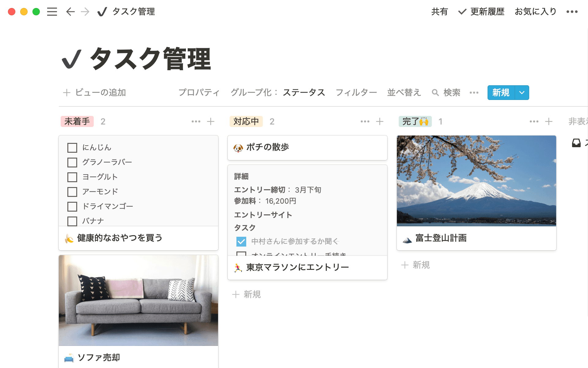Screen dimensions: 588x368
Task: Open プロパティ menu
Action: coord(199,92)
